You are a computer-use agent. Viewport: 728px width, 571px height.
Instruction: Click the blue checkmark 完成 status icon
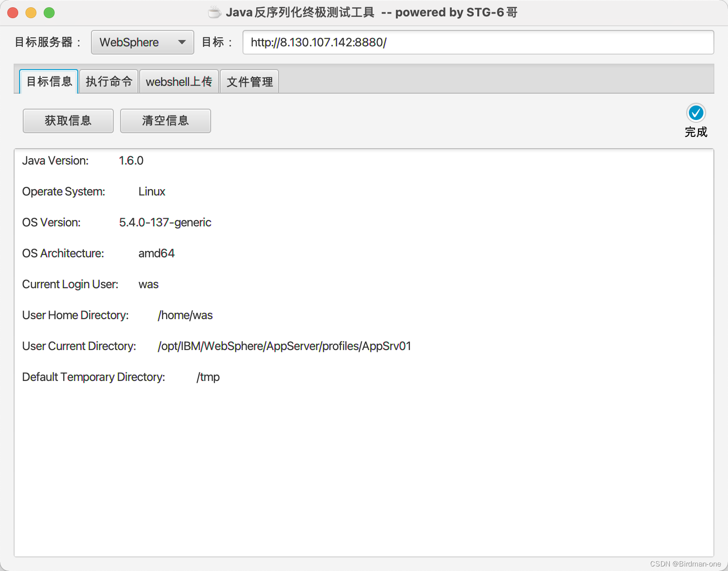click(x=696, y=113)
